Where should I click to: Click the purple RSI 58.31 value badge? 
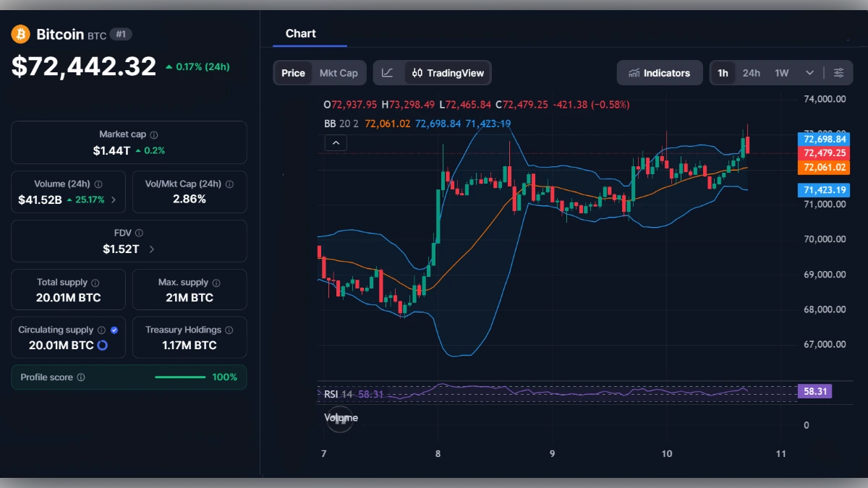815,391
